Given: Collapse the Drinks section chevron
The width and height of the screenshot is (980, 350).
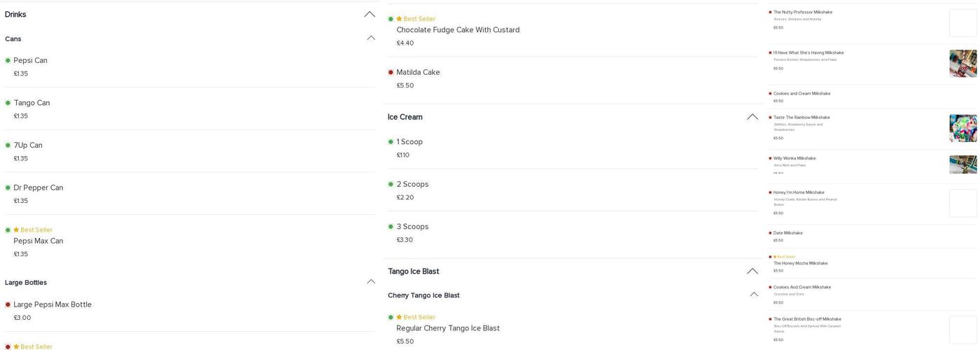Looking at the screenshot, I should [x=370, y=14].
